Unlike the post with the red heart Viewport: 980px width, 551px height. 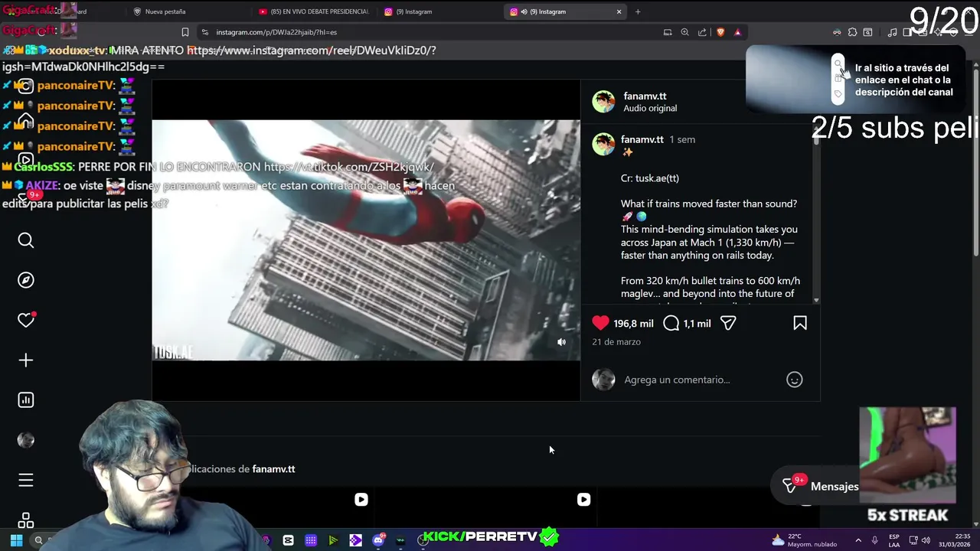(x=600, y=323)
